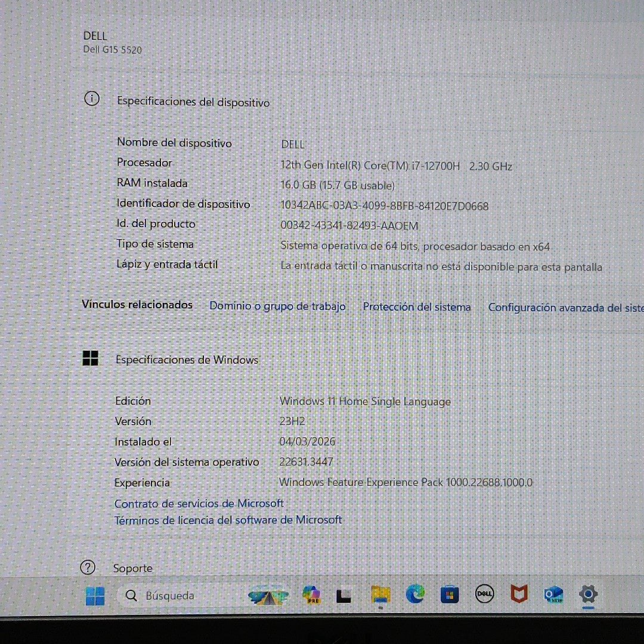The image size is (644, 644).
Task: Click the question mark icon beside Soporte
Action: (x=88, y=567)
